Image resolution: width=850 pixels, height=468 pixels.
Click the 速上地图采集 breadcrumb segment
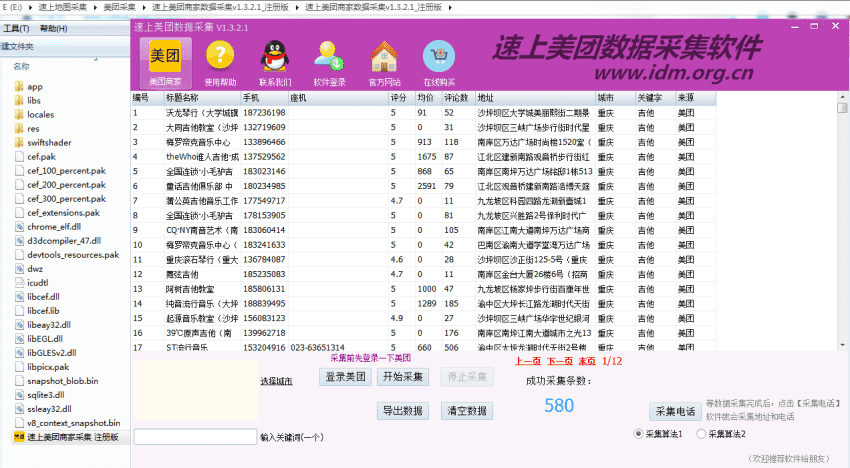tap(62, 7)
